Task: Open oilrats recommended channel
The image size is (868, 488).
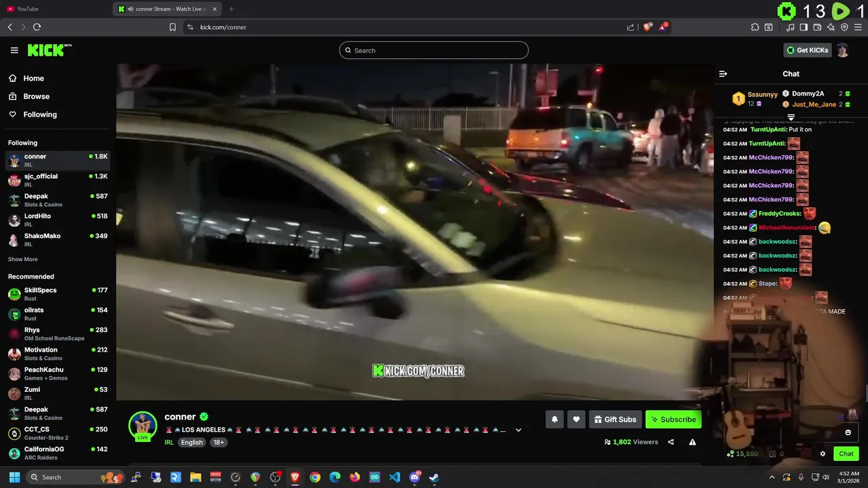Action: pos(58,314)
